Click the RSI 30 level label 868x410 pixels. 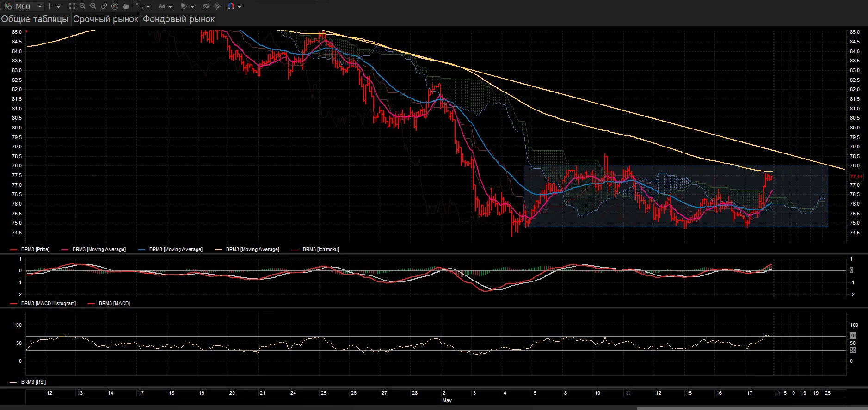pos(853,350)
